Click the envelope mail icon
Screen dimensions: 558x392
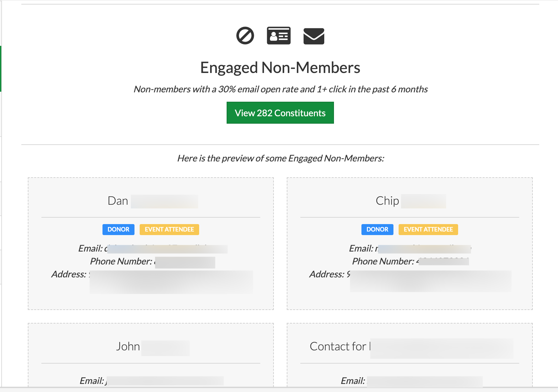click(314, 36)
